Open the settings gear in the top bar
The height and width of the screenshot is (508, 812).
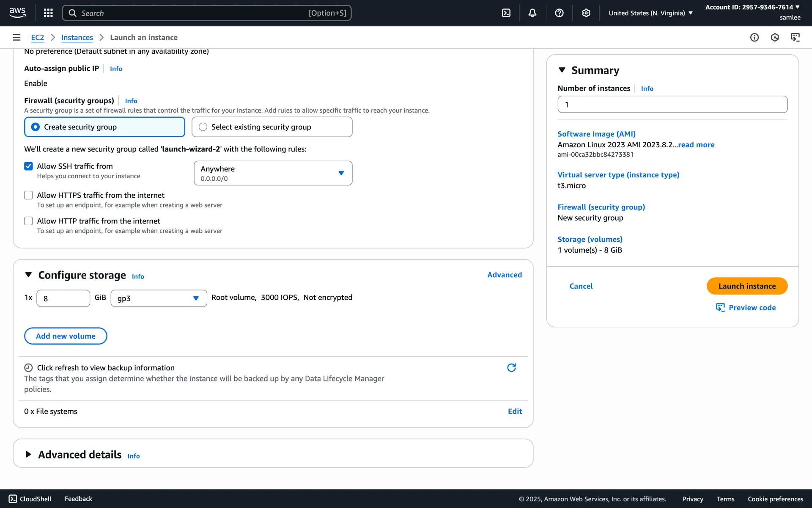(586, 13)
